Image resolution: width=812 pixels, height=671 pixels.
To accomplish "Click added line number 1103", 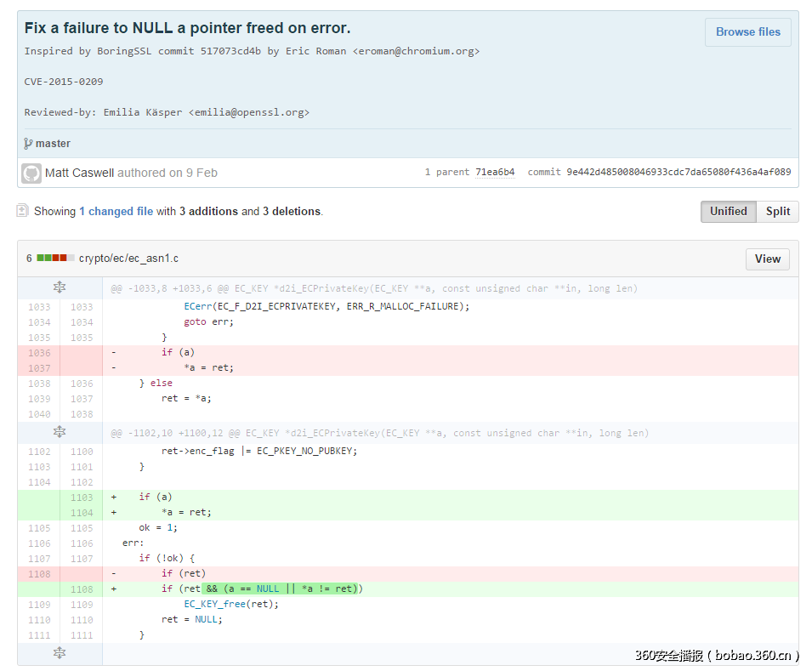I will tap(82, 498).
